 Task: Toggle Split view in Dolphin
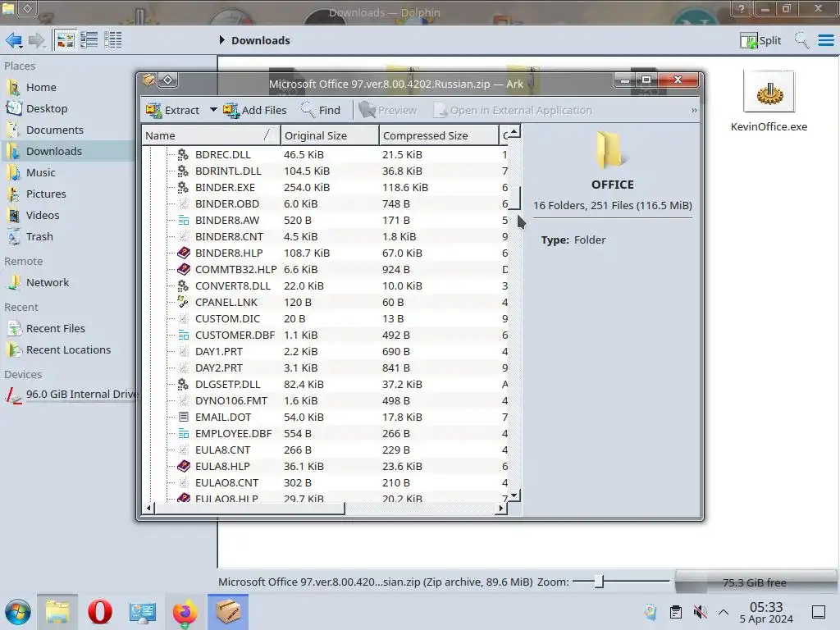[x=760, y=40]
